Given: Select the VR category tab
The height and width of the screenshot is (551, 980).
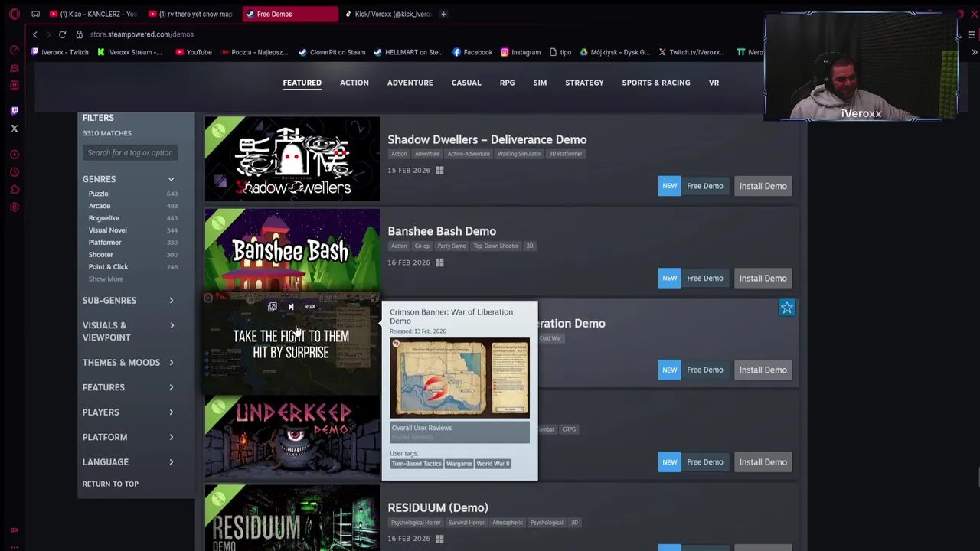Looking at the screenshot, I should coord(714,83).
